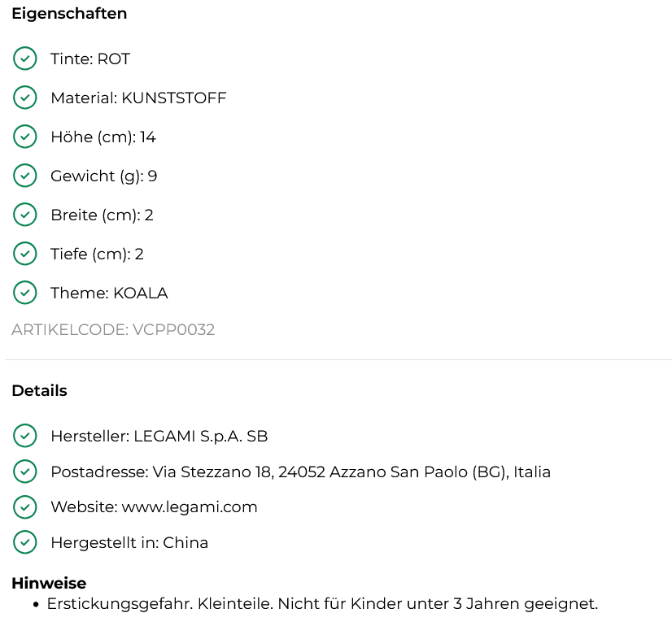Viewport: 672px width, 626px height.
Task: Click the check icon beside Breite (cm): 2
Action: click(x=25, y=214)
